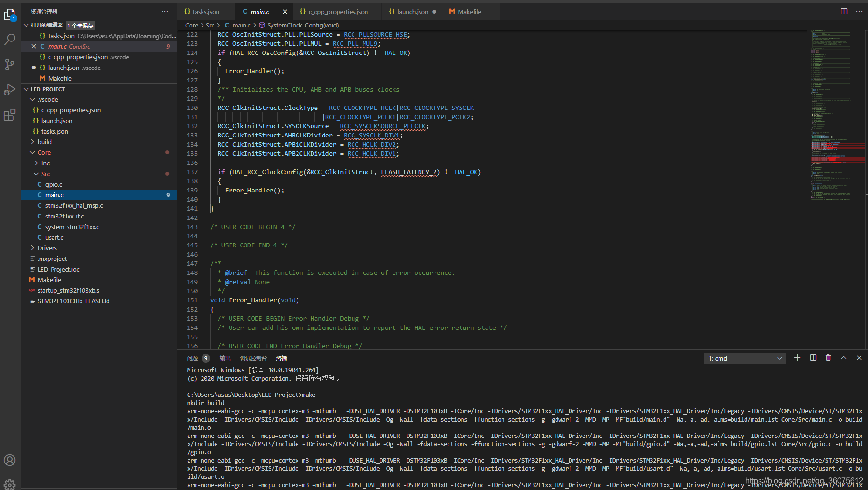The image size is (868, 490).
Task: Open the Explorer view in the activity bar
Action: [x=10, y=15]
